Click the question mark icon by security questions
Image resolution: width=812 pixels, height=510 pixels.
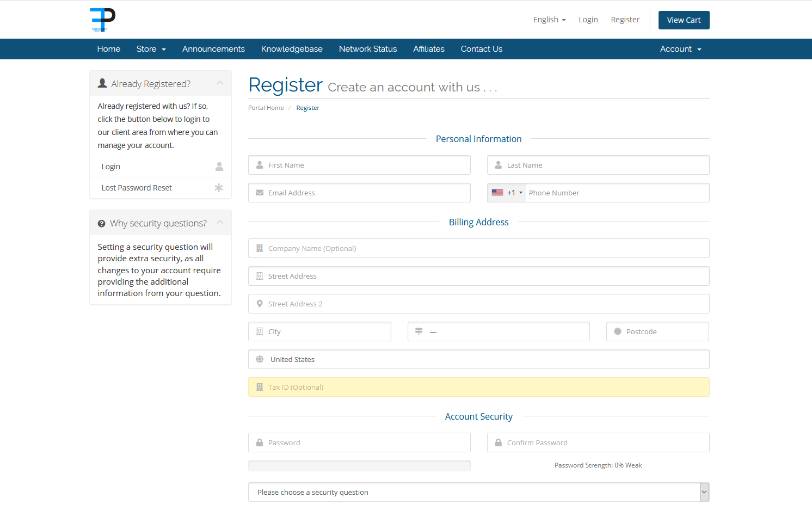(x=101, y=224)
